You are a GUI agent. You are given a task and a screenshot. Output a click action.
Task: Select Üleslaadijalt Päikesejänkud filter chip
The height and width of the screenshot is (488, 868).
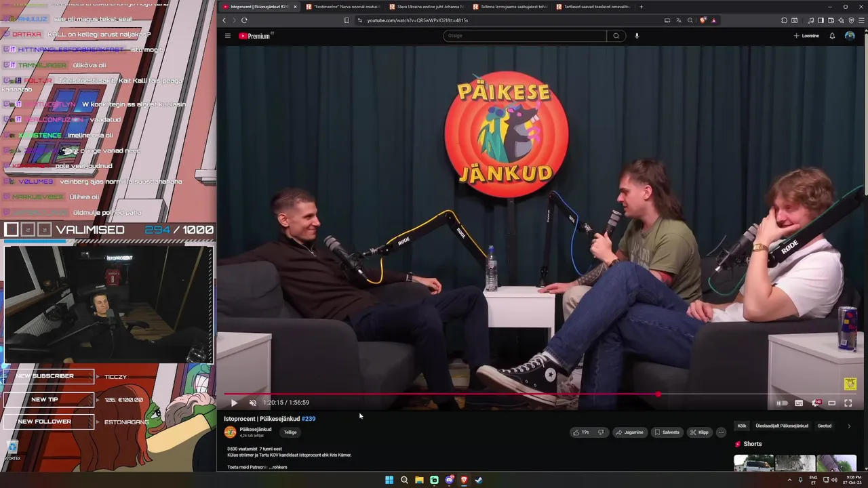(x=782, y=426)
